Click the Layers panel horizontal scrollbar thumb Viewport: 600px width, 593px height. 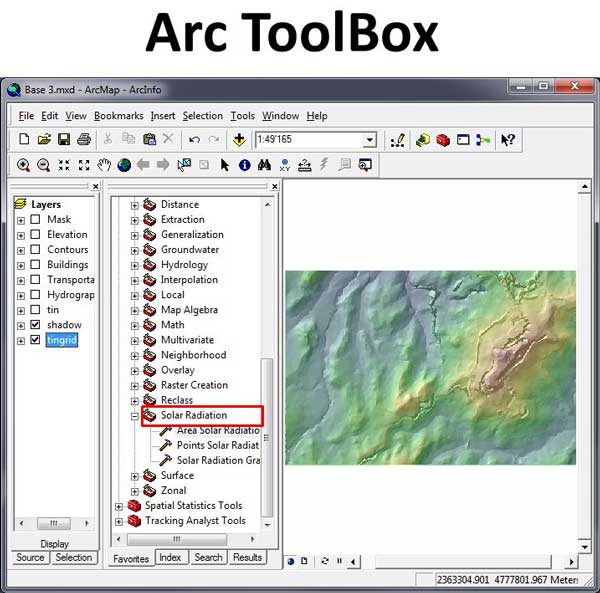[54, 523]
